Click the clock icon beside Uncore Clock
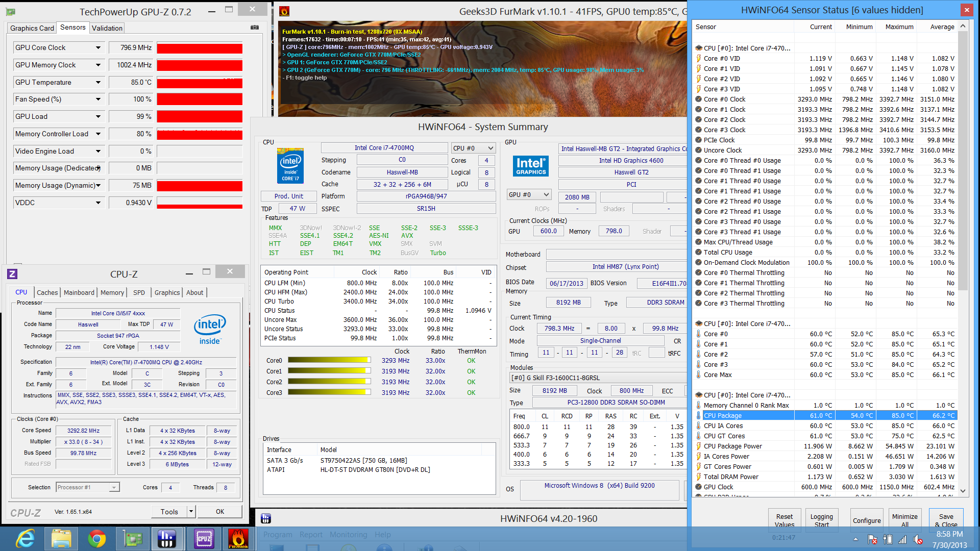This screenshot has height=551, width=980. point(698,150)
